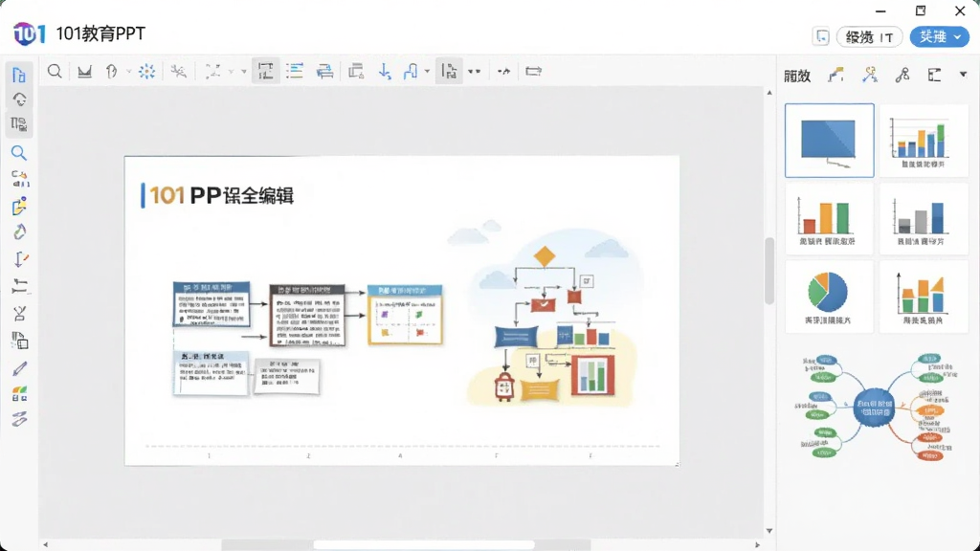
Task: Click the rectangle loop icon at the toolbar end
Action: point(533,71)
